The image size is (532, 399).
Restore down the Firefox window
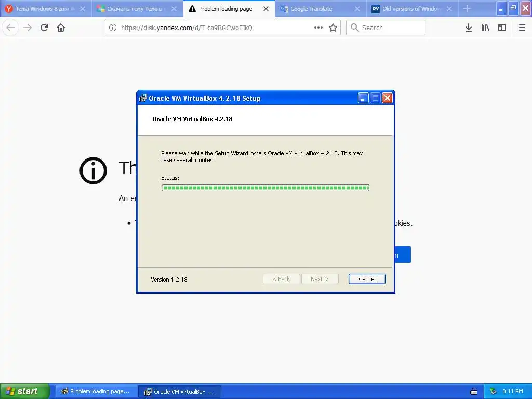click(513, 9)
